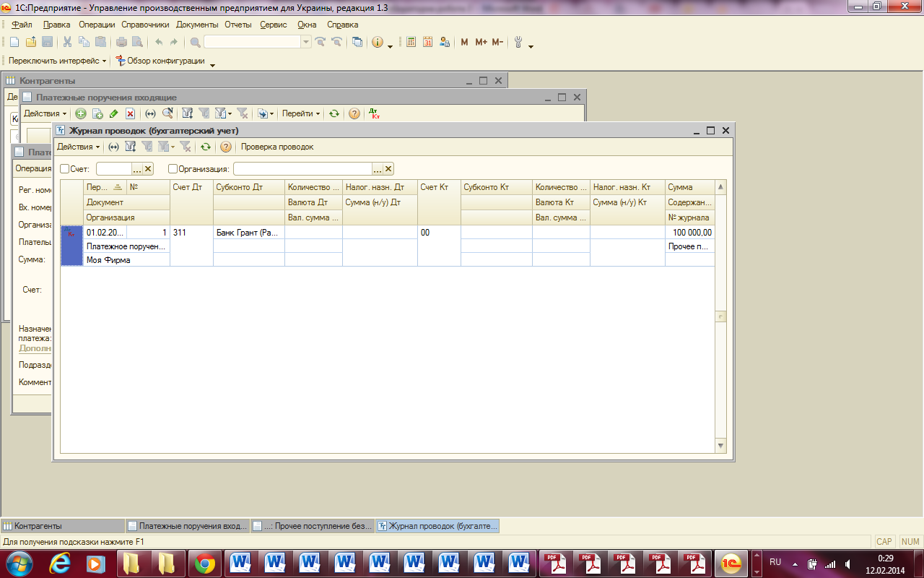Click green Add icon in Платежные поручения toolbar
This screenshot has height=578, width=924.
point(80,113)
